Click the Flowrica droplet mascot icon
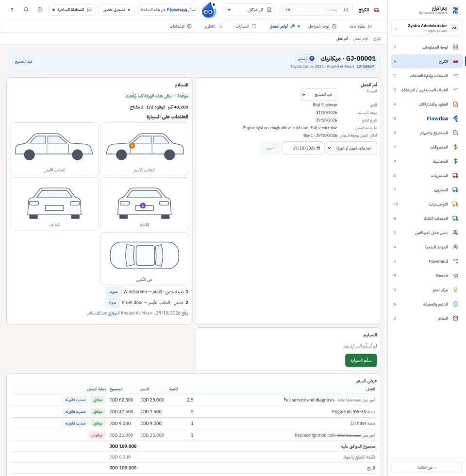Screen dimensions: 466x476 coord(209,10)
